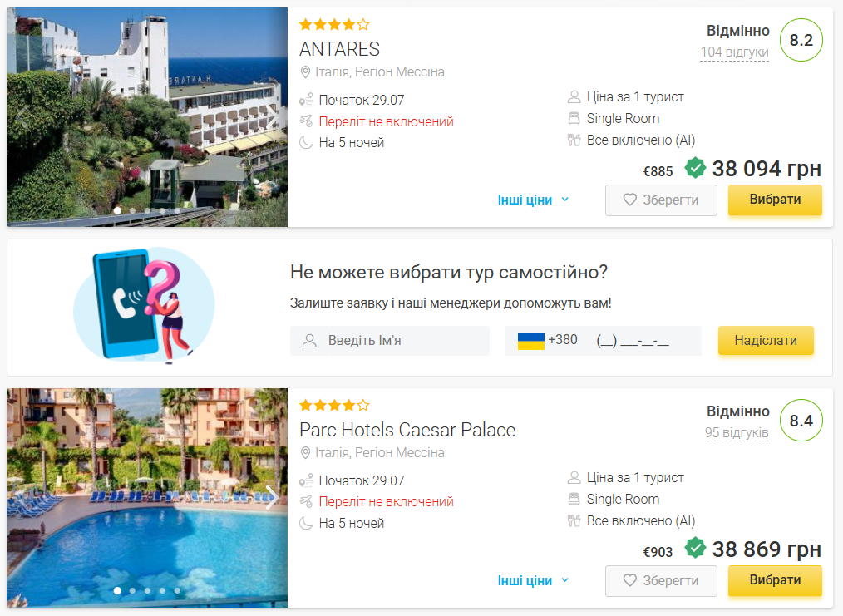Open the 104 reviews for ANTARES
843x616 pixels.
pyautogui.click(x=734, y=52)
